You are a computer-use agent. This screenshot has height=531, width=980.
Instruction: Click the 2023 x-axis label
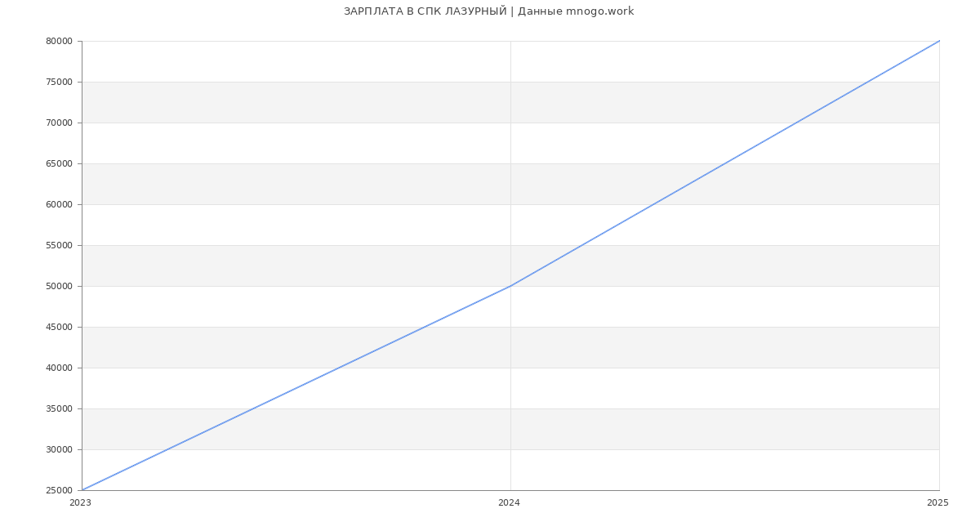coord(80,503)
